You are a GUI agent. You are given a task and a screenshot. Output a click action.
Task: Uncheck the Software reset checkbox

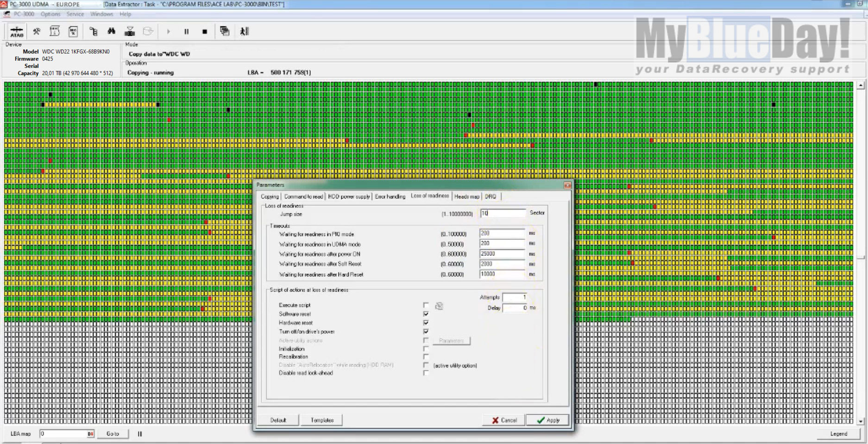426,314
